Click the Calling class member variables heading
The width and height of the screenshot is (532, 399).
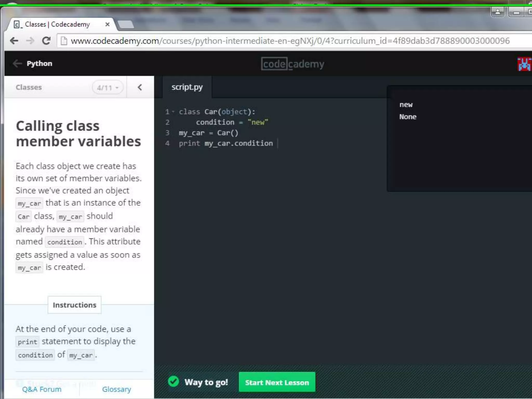(x=78, y=134)
